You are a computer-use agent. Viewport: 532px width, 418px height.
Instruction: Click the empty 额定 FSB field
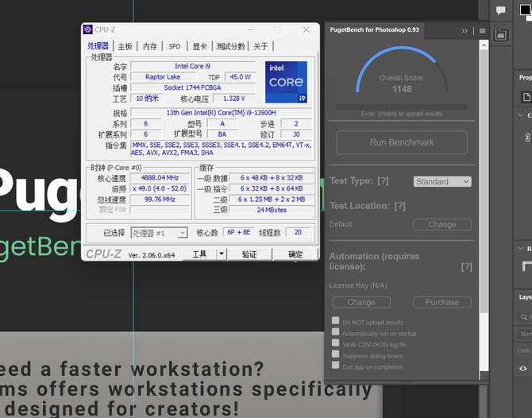point(160,210)
